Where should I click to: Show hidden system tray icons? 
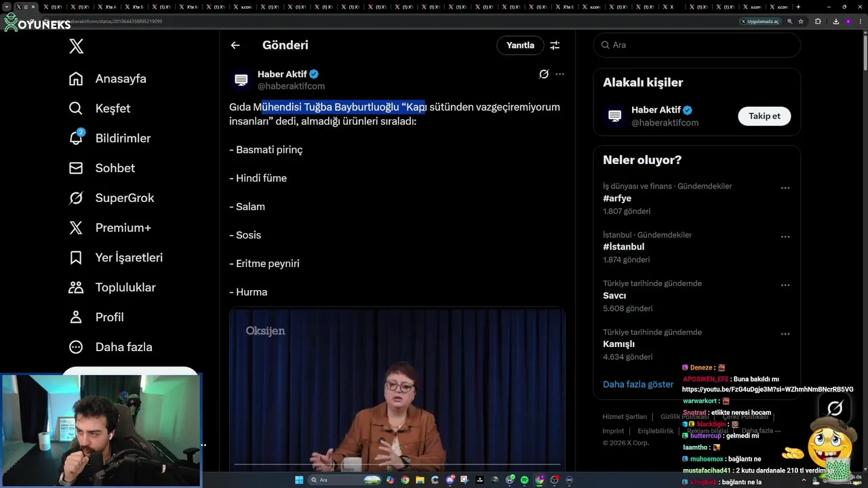tap(804, 480)
